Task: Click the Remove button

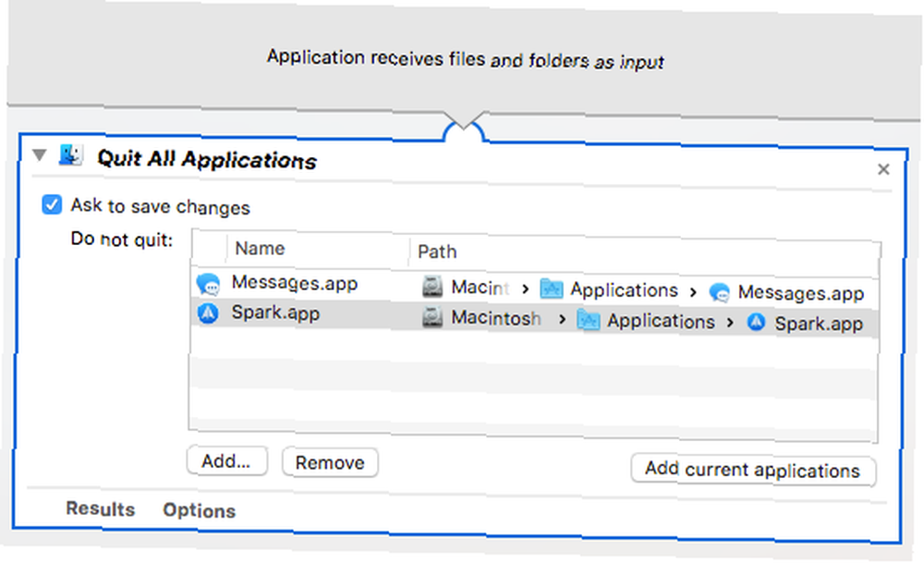Action: click(330, 463)
